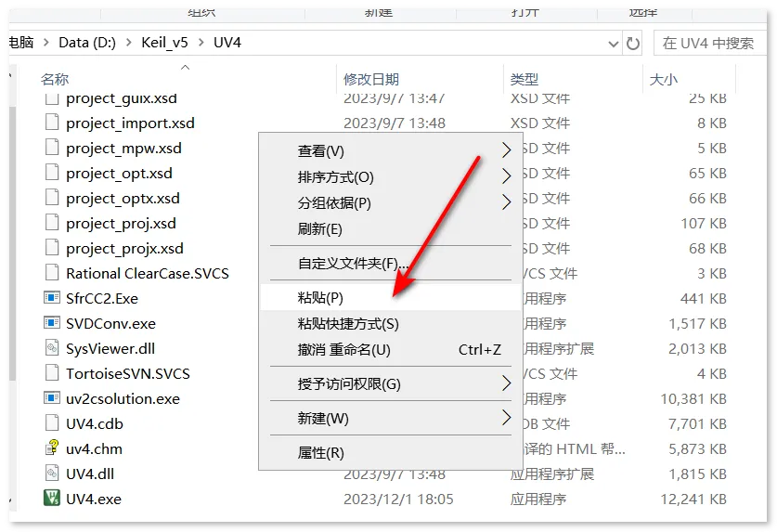Image resolution: width=777 pixels, height=532 pixels.
Task: Expand the 授予访问权限(G) submenu arrow
Action: point(506,383)
